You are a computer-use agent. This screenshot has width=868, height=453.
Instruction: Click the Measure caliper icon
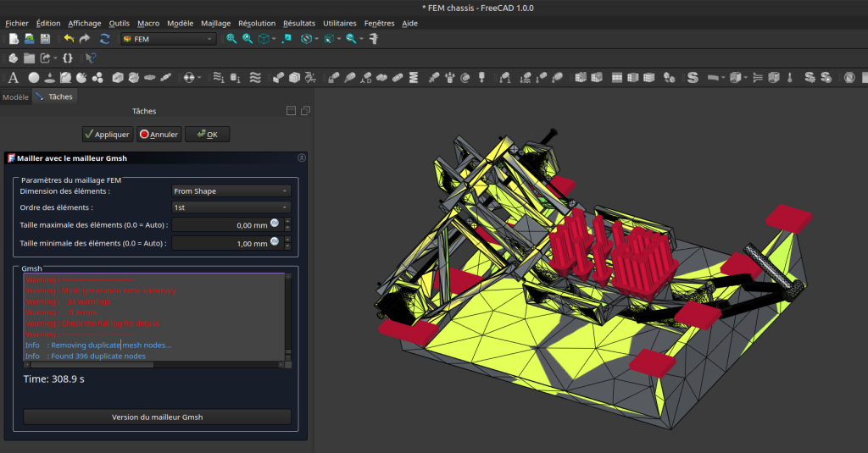coord(374,39)
